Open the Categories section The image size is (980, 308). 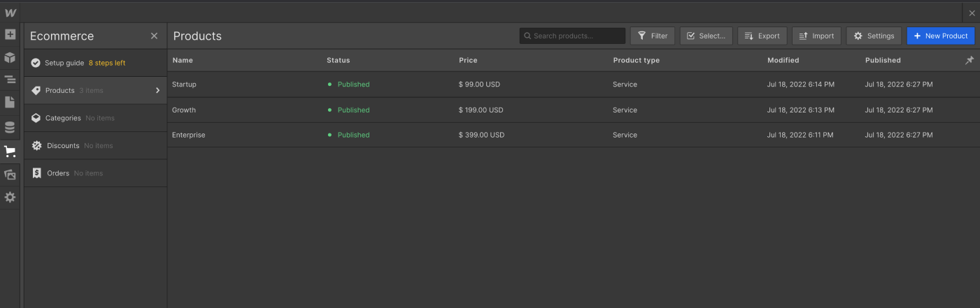point(63,118)
